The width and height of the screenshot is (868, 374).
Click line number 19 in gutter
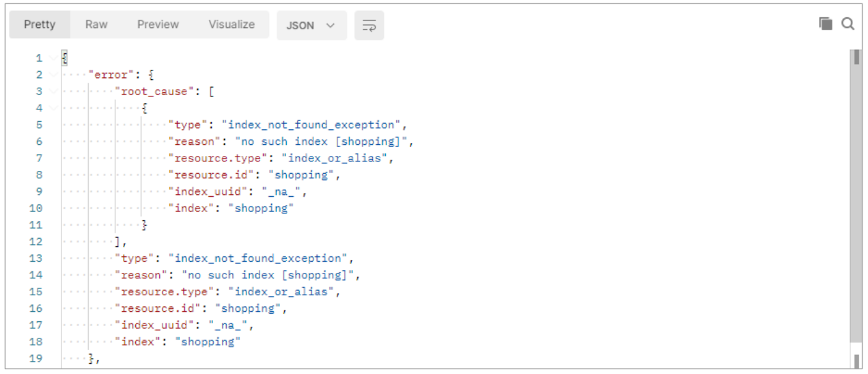click(35, 358)
